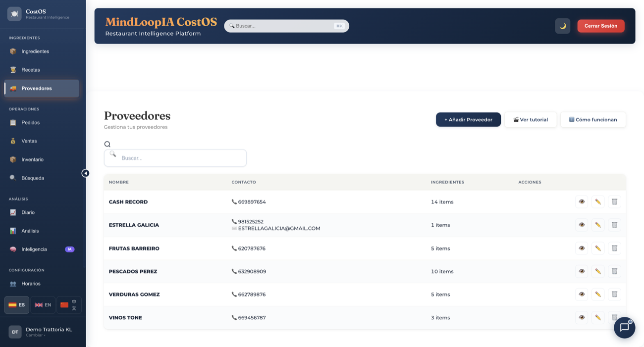This screenshot has width=644, height=347.
Task: Open Inteligencia IA in the sidebar
Action: [x=42, y=249]
